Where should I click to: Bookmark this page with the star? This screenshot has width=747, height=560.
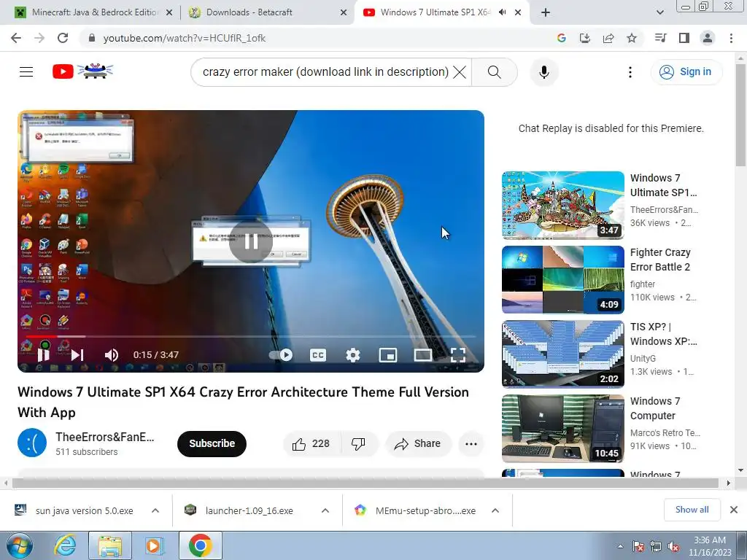pyautogui.click(x=632, y=38)
